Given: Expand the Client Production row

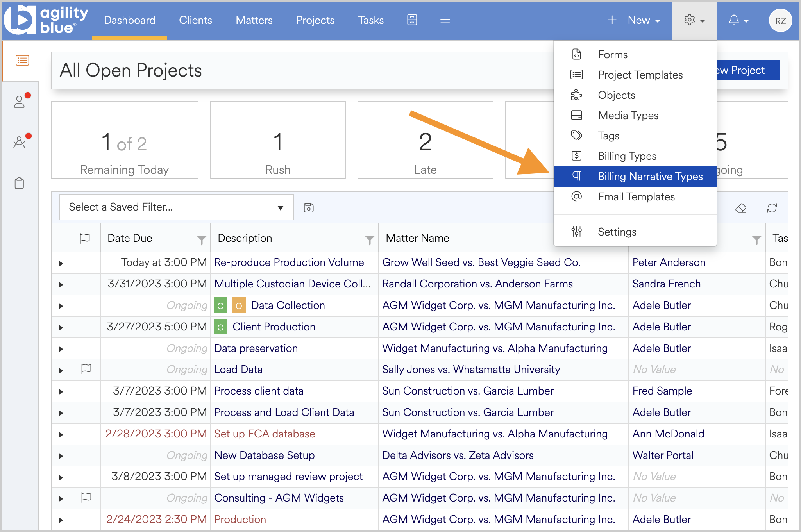Looking at the screenshot, I should click(61, 328).
